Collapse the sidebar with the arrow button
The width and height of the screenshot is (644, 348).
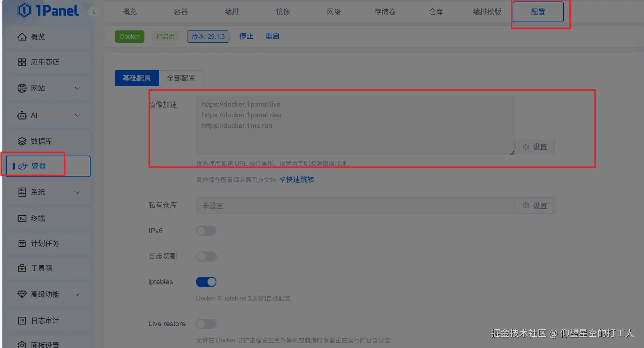coord(94,12)
